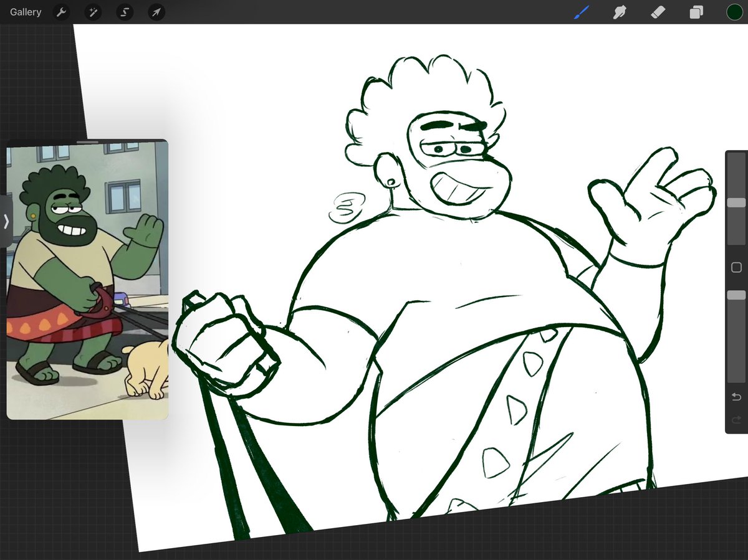
Task: Select the Brush tool
Action: [x=582, y=12]
